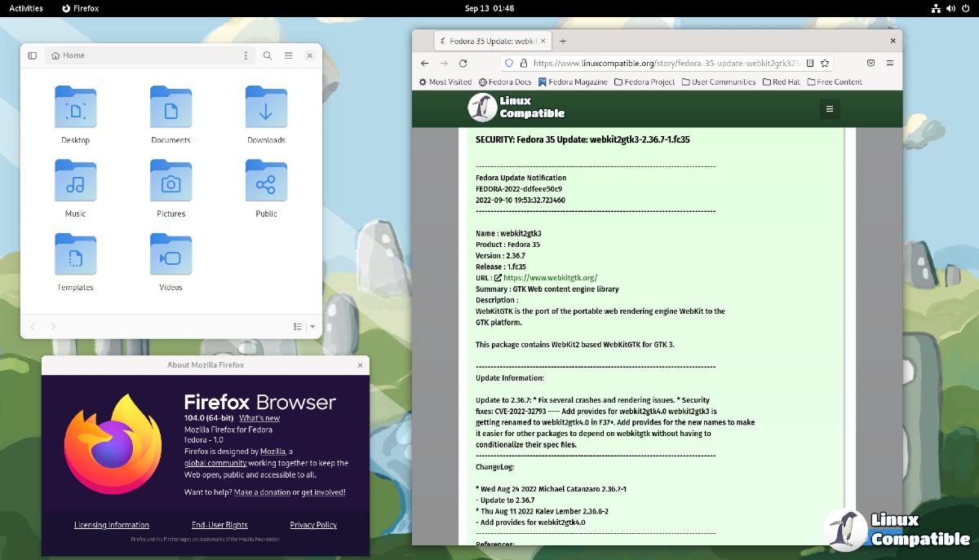Viewport: 979px width, 560px height.
Task: Open the webkitgtk.org URL link
Action: click(550, 278)
